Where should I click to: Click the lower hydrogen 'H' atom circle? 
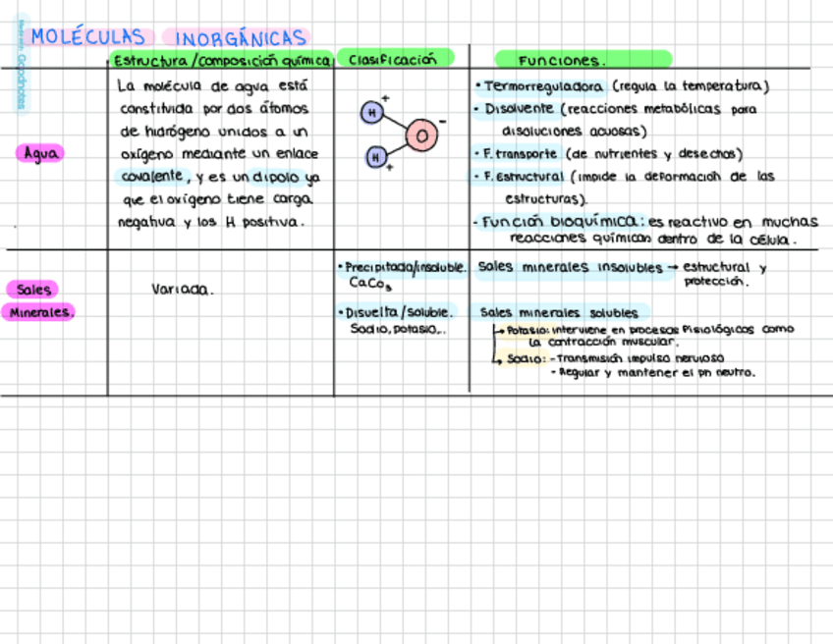tap(376, 157)
